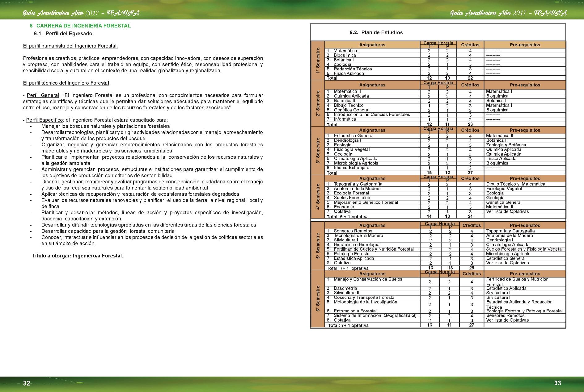Select 'Anatomía de la Madera' subject in 4° Semestre

coord(357,189)
